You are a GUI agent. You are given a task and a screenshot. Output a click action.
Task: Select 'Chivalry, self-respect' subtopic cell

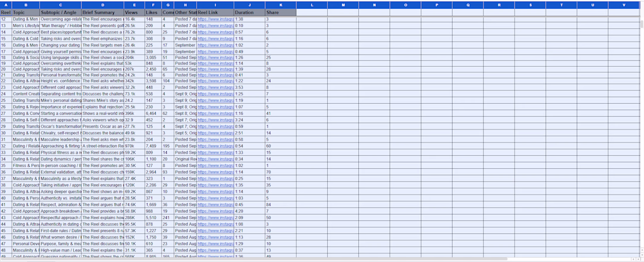[x=60, y=133]
